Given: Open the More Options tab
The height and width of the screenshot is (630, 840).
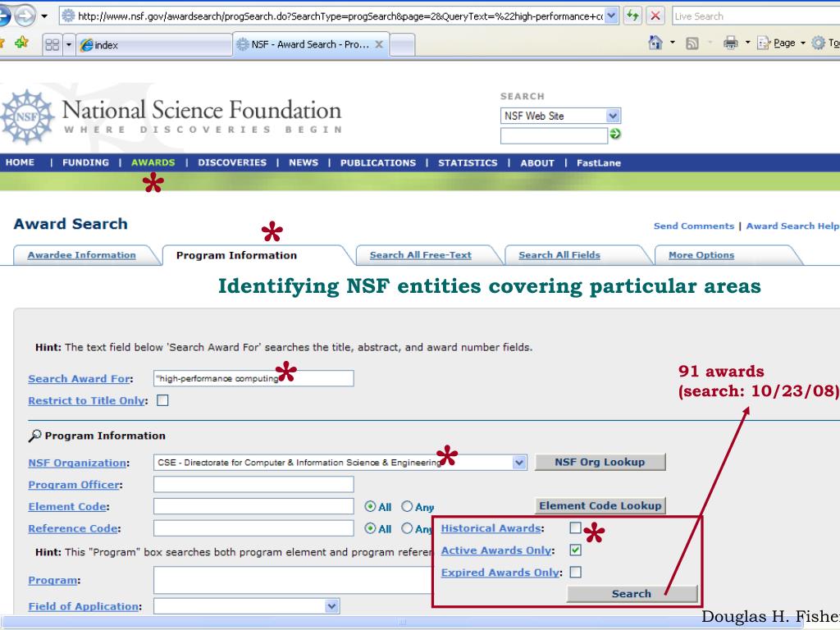Looking at the screenshot, I should (x=701, y=255).
